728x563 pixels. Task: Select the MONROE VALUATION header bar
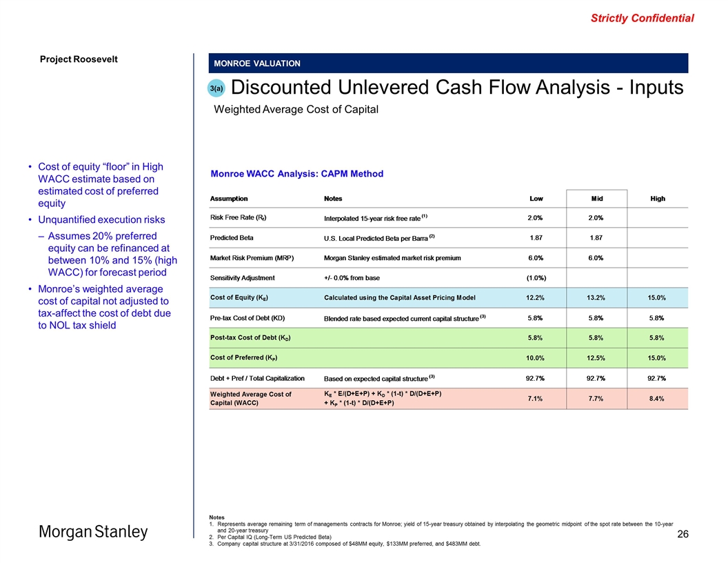click(x=448, y=63)
